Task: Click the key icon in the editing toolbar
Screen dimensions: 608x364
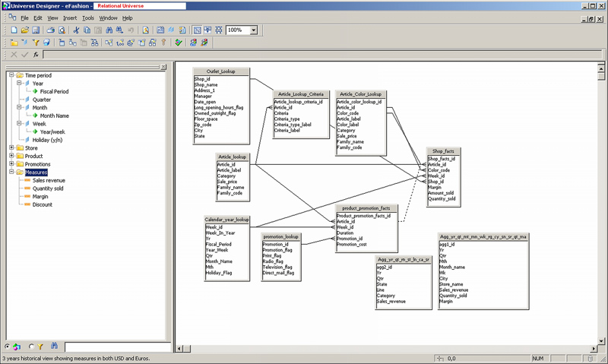Action: coord(163,43)
